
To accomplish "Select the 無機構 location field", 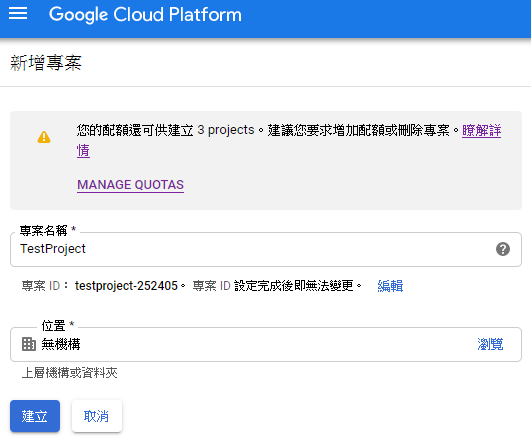I will 266,344.
